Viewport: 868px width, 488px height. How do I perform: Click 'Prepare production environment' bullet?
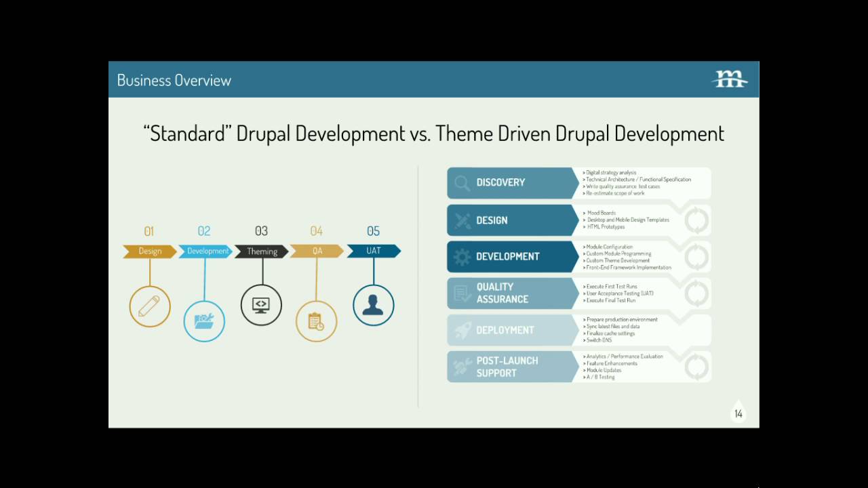pos(621,319)
